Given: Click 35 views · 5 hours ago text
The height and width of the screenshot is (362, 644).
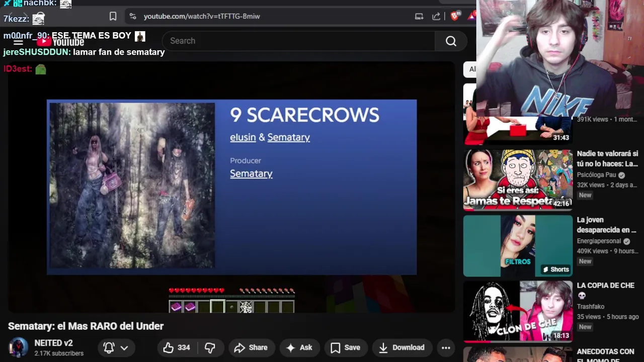Looking at the screenshot, I should tap(608, 317).
